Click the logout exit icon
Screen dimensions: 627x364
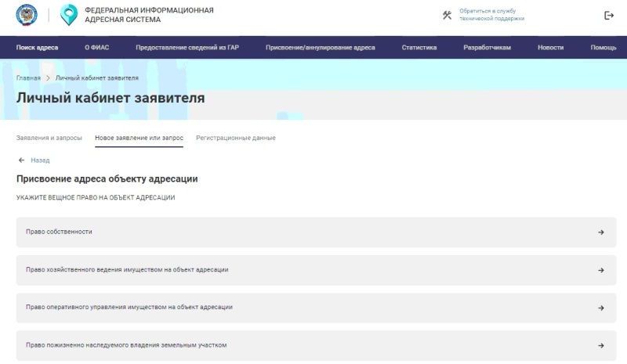click(609, 16)
